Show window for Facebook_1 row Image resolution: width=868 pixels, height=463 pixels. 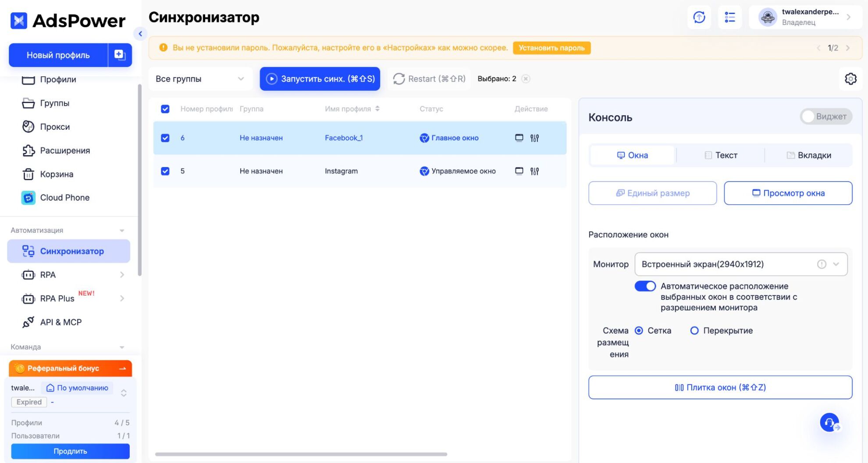coord(519,138)
